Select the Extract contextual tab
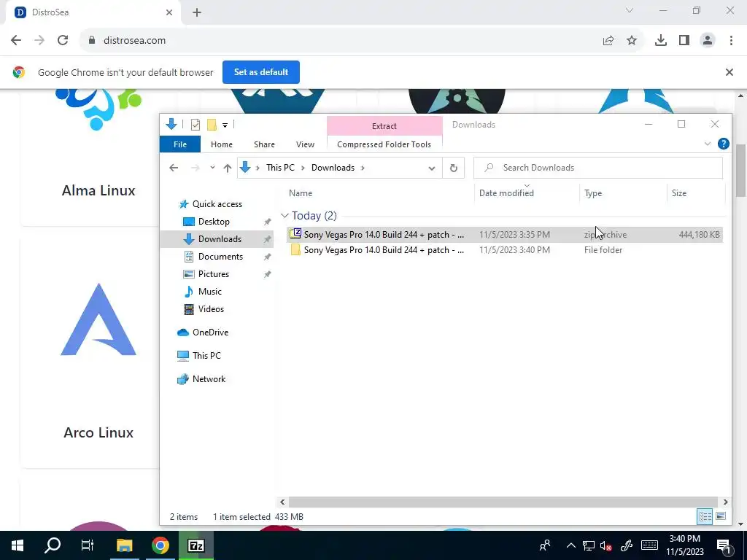 384,125
